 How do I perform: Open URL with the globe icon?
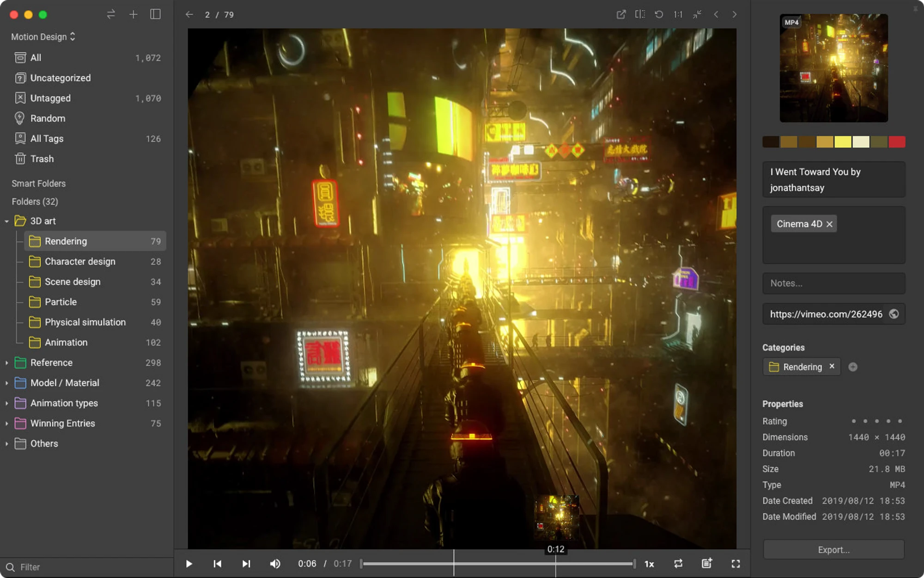[x=894, y=314]
